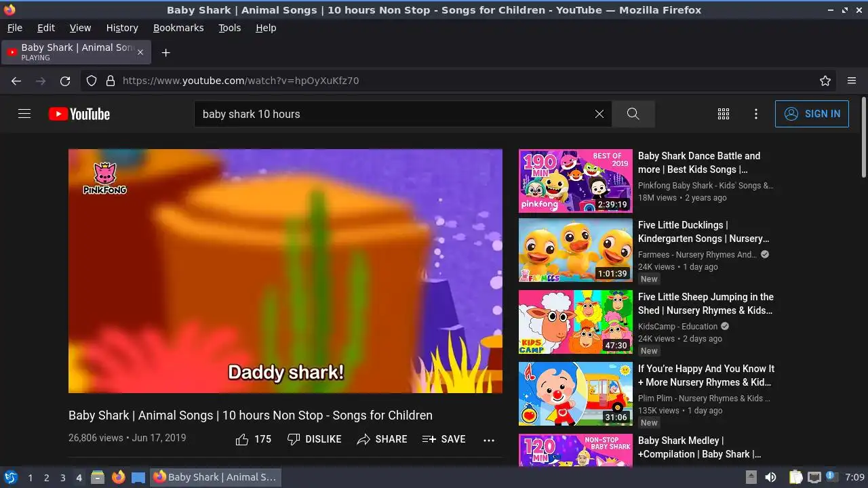The image size is (868, 488).
Task: Clear the search box with the X icon
Action: coord(599,114)
